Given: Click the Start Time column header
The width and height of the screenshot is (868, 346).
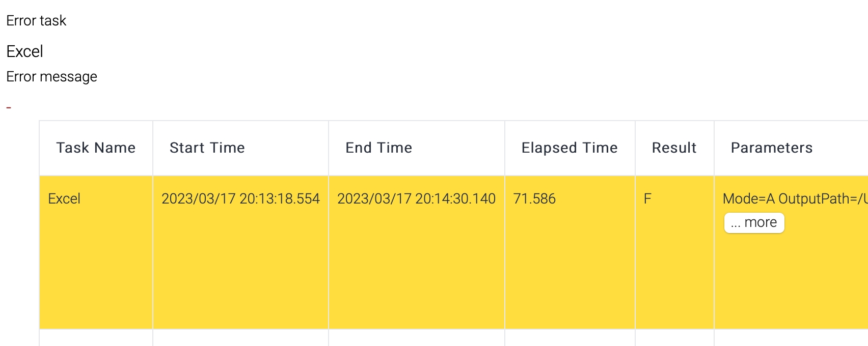Looking at the screenshot, I should pyautogui.click(x=207, y=148).
